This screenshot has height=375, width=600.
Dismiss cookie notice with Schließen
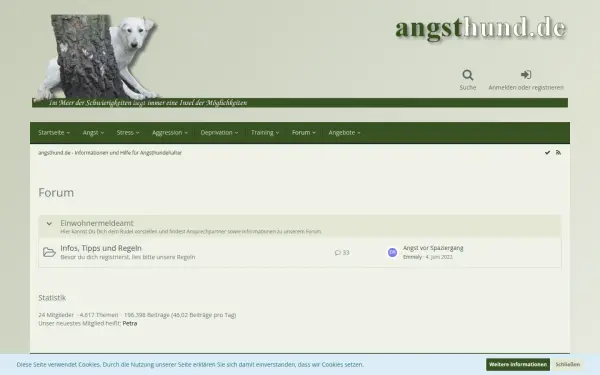[x=567, y=365]
